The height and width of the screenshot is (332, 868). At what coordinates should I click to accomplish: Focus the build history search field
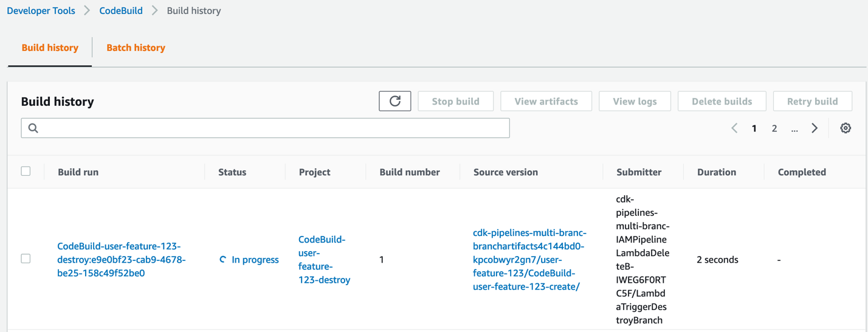click(x=265, y=128)
